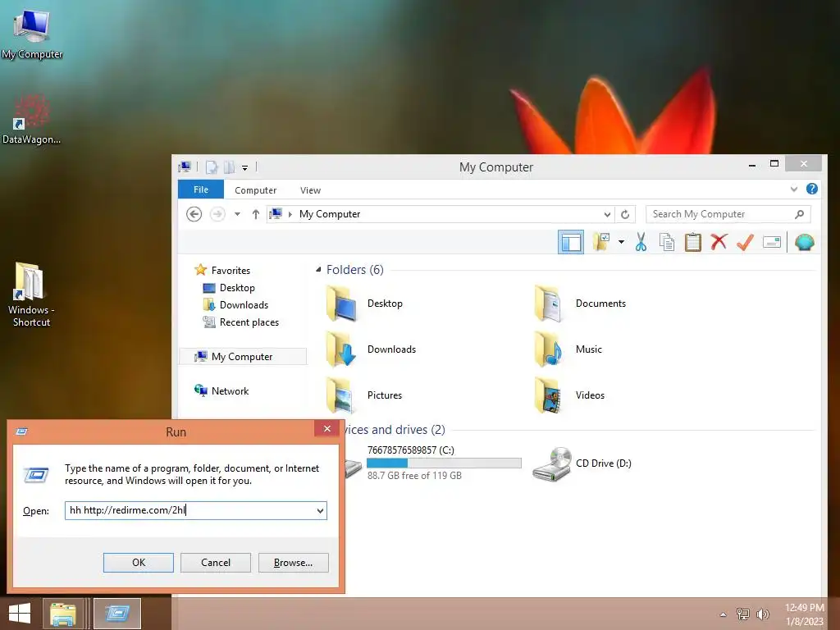Select the Pictures folder
840x630 pixels.
coord(364,395)
